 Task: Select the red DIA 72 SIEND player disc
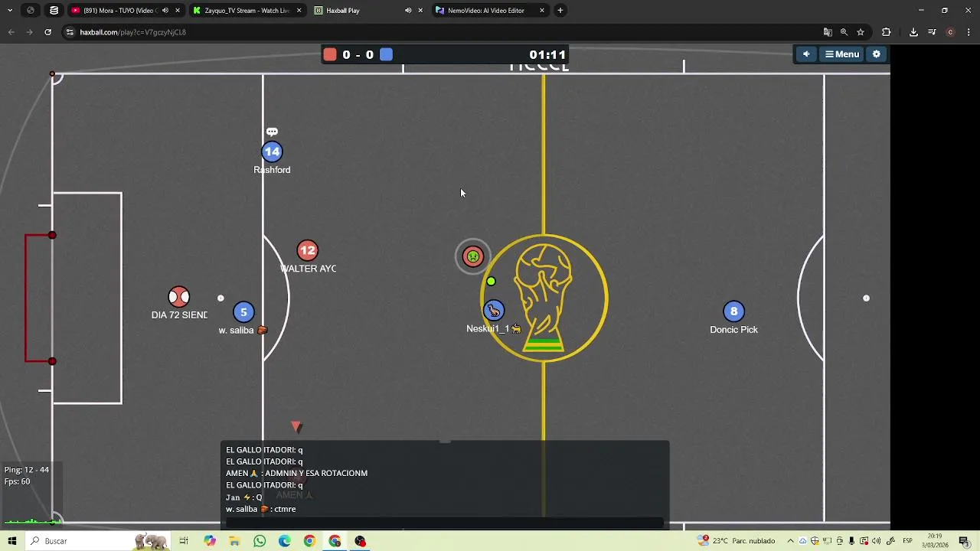click(x=178, y=296)
